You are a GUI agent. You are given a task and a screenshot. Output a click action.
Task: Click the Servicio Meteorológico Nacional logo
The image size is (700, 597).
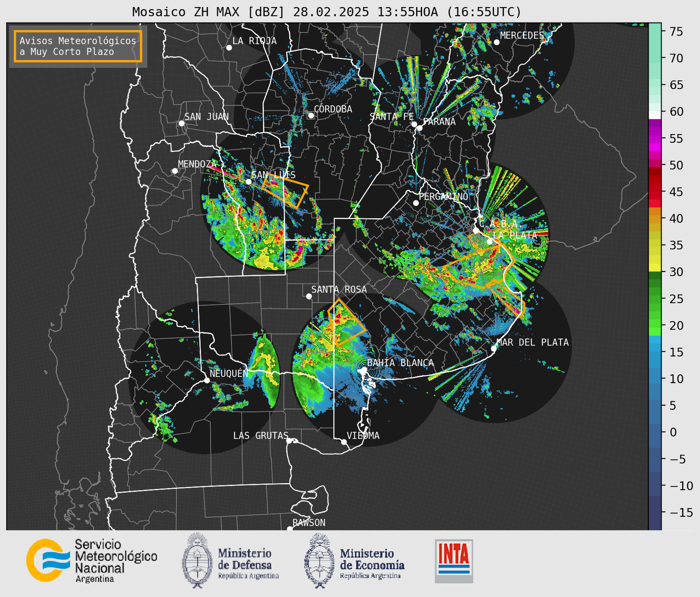[x=92, y=560]
